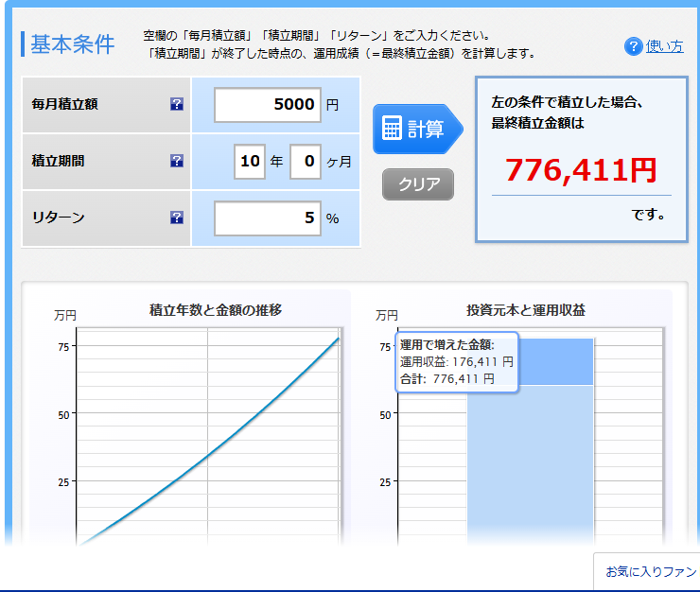This screenshot has height=592, width=700.
Task: Select the years field showing 10
Action: (250, 161)
